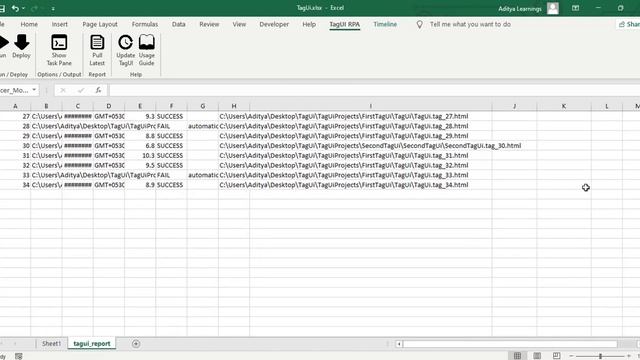Click SUCCESS cell in row 27
640x360 pixels.
coord(170,116)
